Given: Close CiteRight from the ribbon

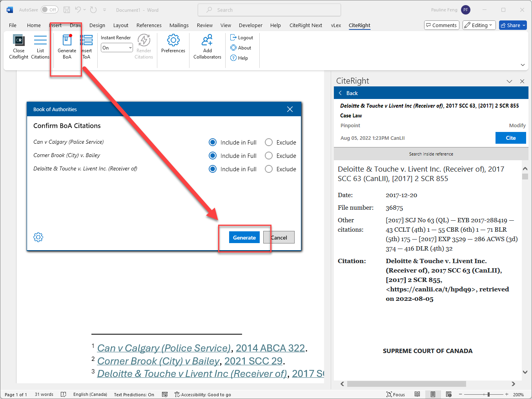Looking at the screenshot, I should click(x=18, y=47).
